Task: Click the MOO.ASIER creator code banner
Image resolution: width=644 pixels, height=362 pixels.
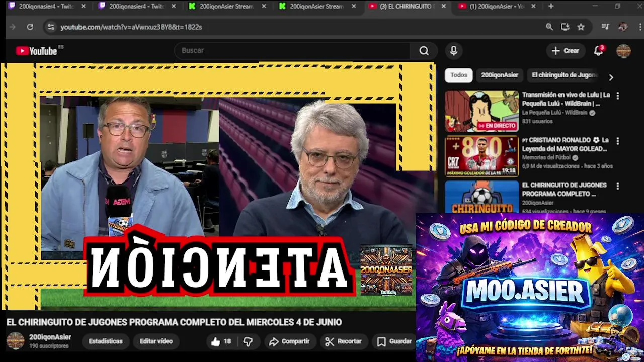Action: pos(530,288)
